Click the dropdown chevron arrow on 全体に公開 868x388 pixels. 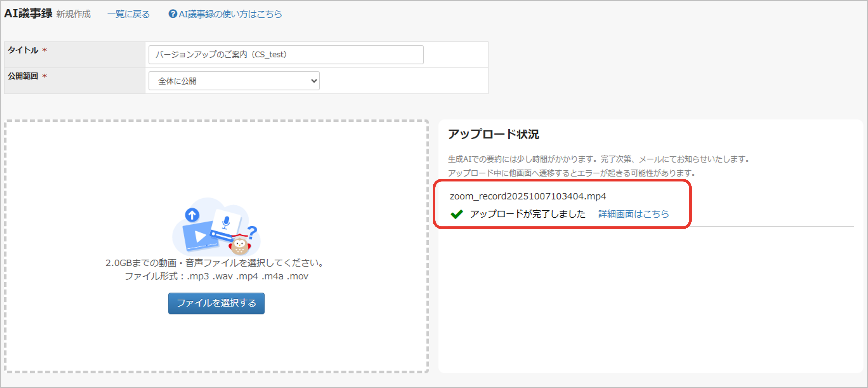point(314,81)
